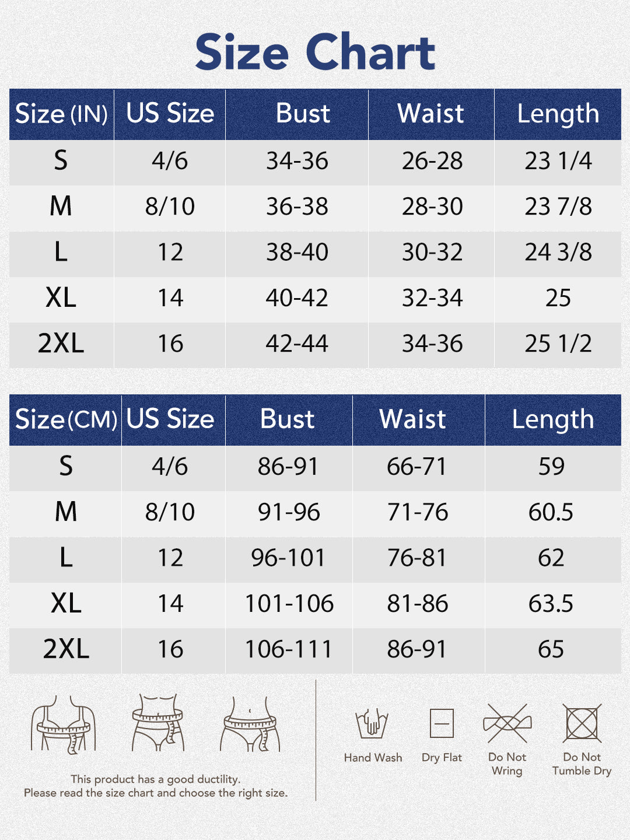This screenshot has width=630, height=840.
Task: Click the 24 3/8 length cell
Action: tap(558, 253)
